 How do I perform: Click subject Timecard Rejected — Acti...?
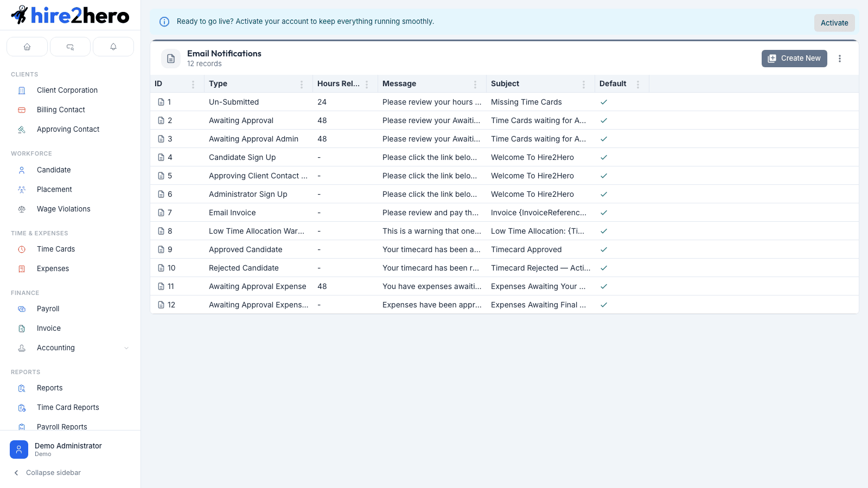(541, 268)
